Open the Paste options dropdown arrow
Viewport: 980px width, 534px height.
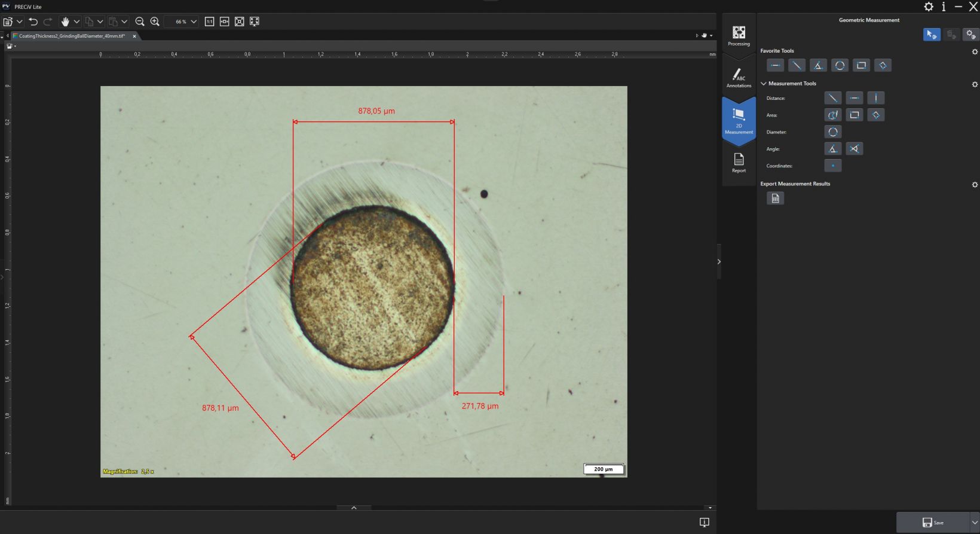[x=124, y=22]
